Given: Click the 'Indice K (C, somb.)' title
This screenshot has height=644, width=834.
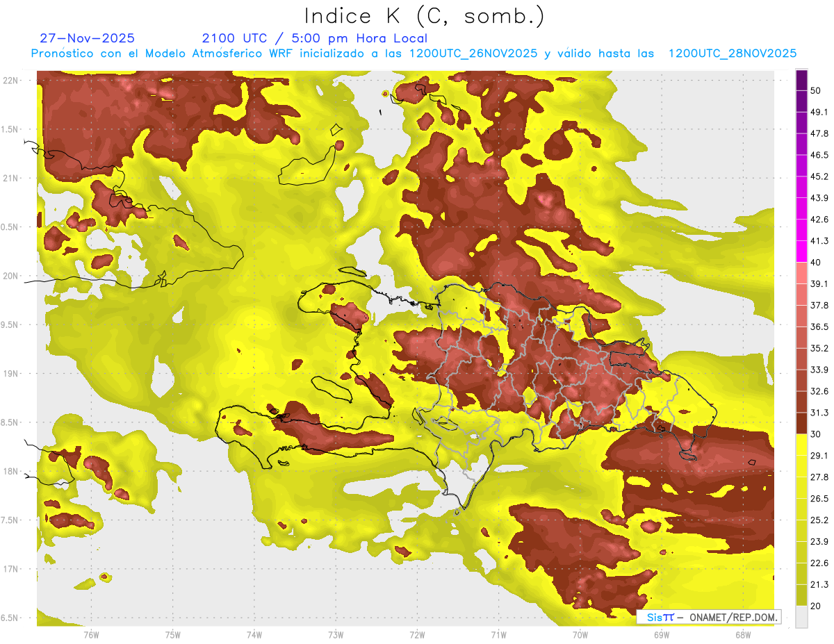Looking at the screenshot, I should (425, 16).
